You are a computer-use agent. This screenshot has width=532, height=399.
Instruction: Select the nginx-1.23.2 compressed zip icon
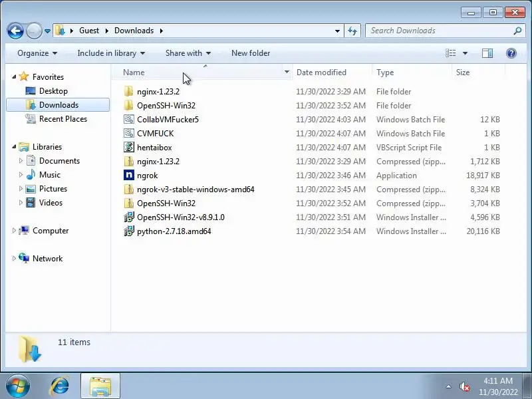click(x=128, y=161)
